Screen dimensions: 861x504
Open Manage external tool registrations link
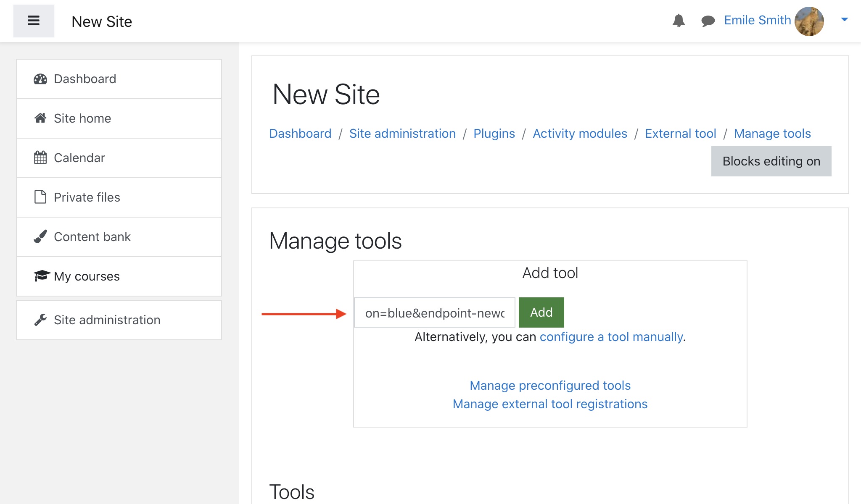(550, 404)
